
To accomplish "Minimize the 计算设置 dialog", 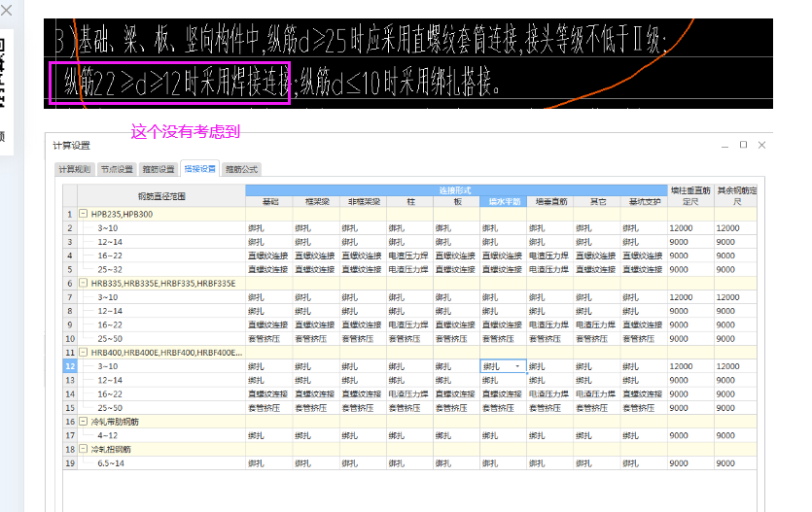I will (x=725, y=146).
